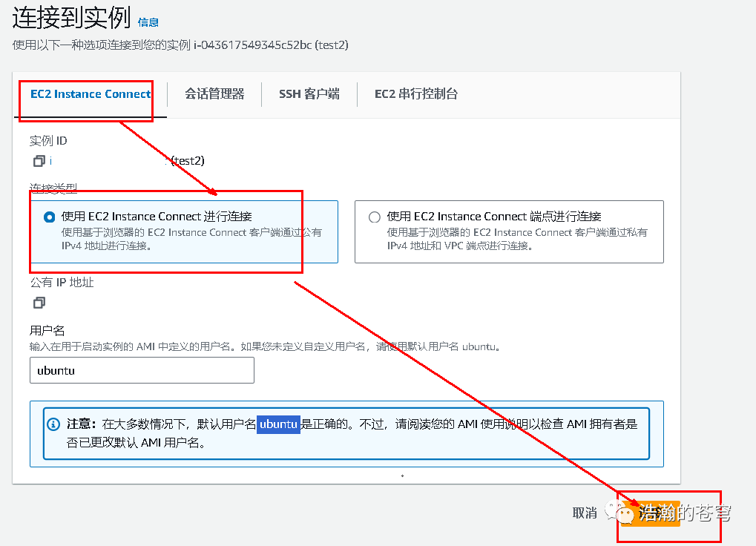Click the 实例 ID label
This screenshot has width=756, height=546.
48,141
